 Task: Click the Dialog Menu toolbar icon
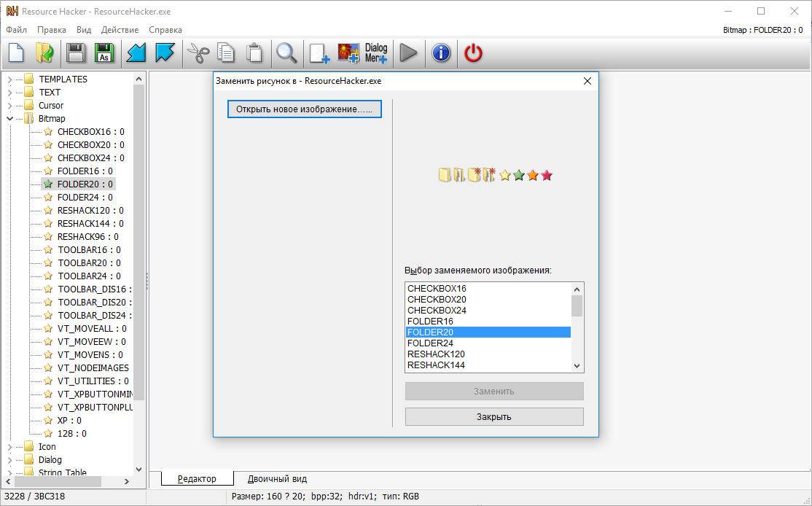coord(376,52)
